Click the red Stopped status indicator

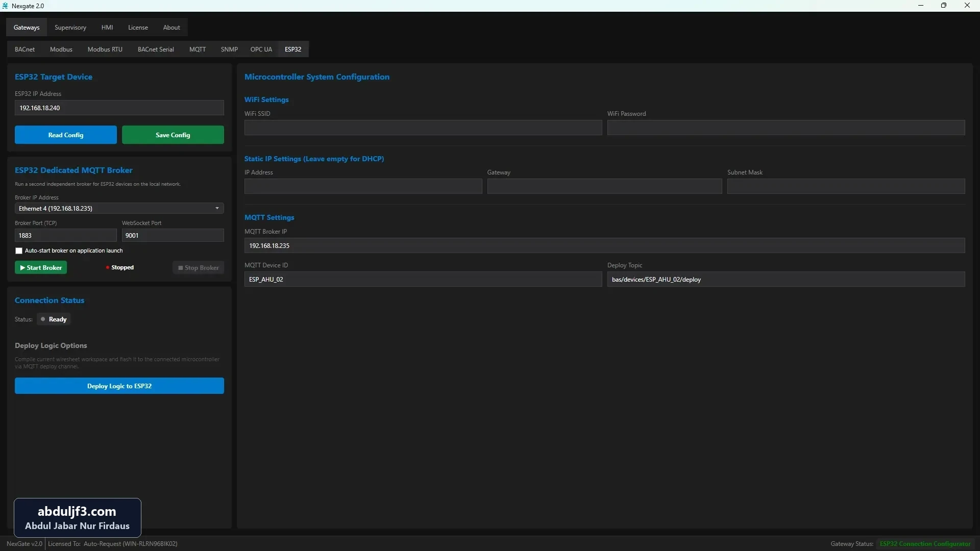pyautogui.click(x=108, y=268)
